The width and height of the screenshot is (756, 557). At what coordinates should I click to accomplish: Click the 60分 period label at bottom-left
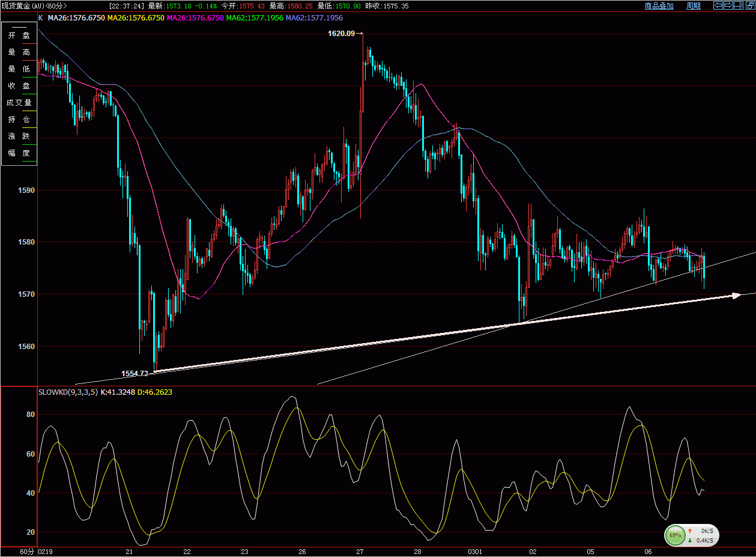coord(27,552)
